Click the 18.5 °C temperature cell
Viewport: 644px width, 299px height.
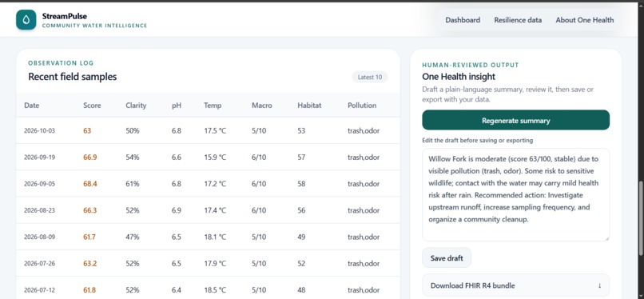point(215,290)
